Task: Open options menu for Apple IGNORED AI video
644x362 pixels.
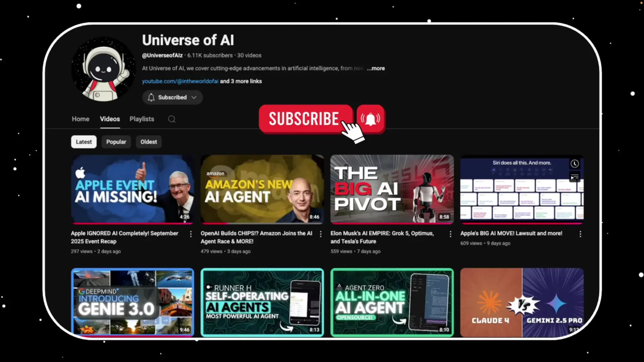Action: (191, 234)
